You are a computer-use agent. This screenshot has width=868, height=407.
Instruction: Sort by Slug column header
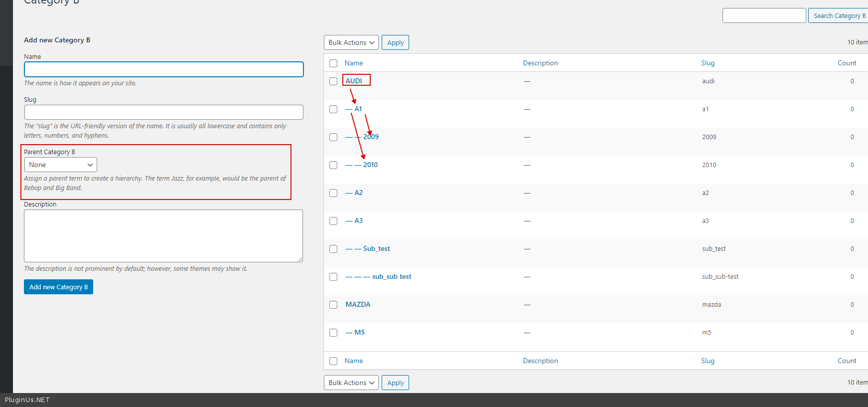click(x=708, y=63)
